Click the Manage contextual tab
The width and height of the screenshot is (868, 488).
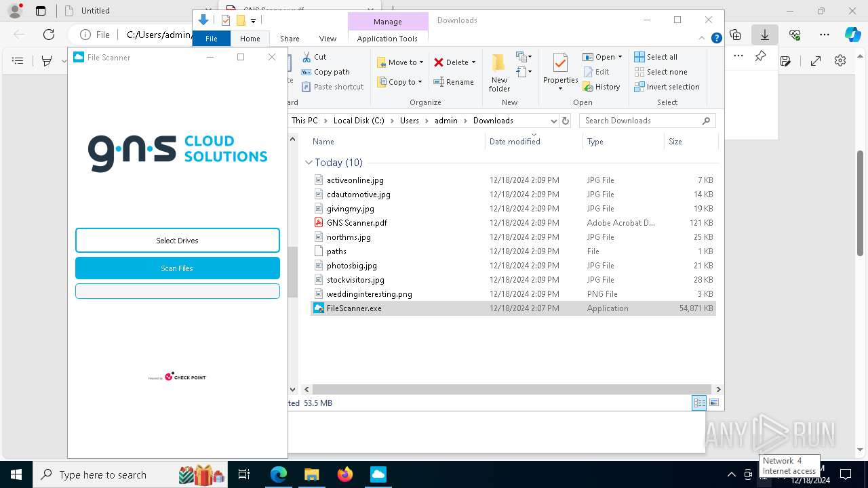(x=387, y=22)
